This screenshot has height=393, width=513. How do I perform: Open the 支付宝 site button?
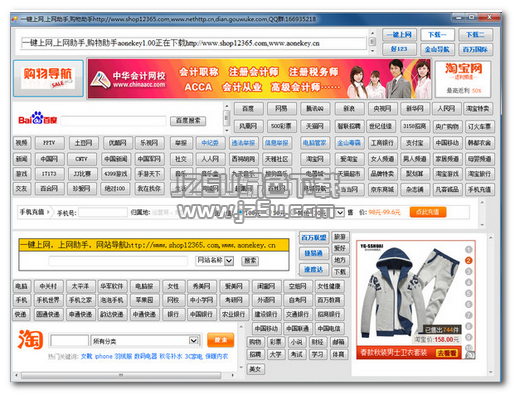click(x=414, y=143)
